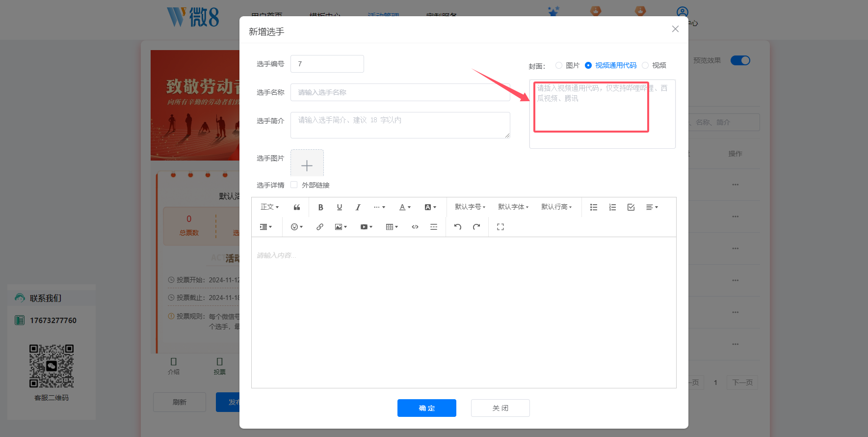This screenshot has height=437, width=868.
Task: Click the 关闭 button
Action: click(500, 408)
